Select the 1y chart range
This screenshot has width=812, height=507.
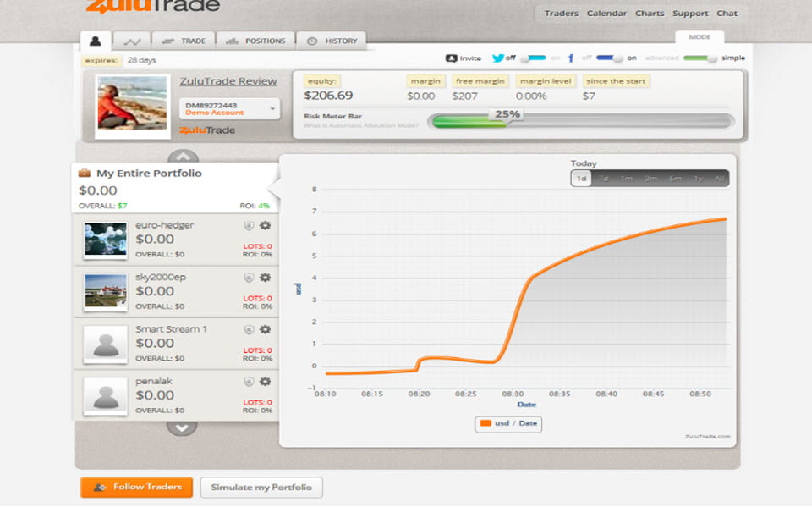point(699,179)
